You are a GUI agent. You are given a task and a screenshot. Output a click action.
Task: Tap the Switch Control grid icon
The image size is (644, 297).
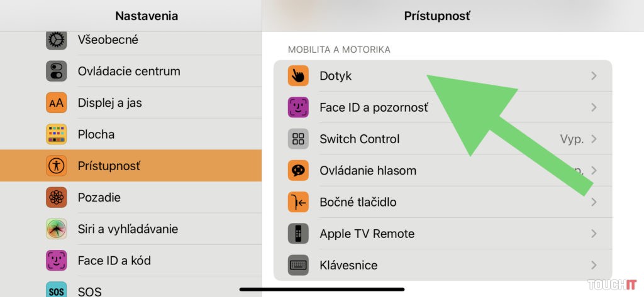[x=298, y=139]
